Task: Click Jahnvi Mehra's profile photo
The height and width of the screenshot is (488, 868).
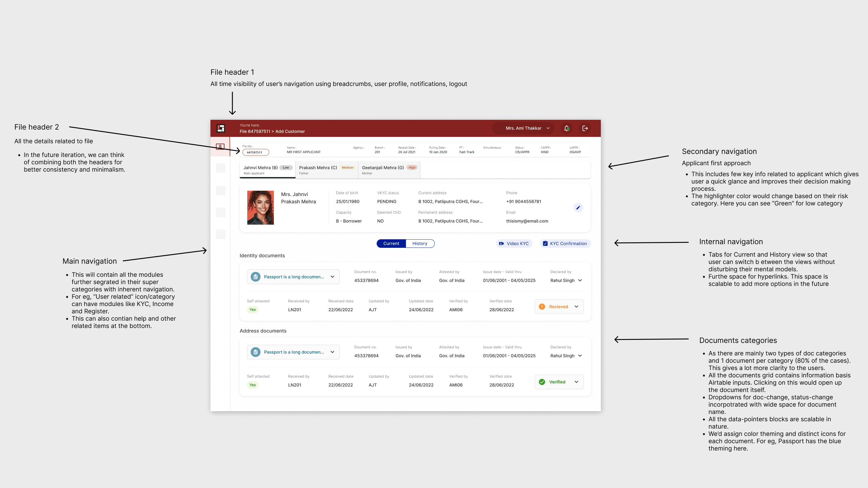Action: pos(260,207)
